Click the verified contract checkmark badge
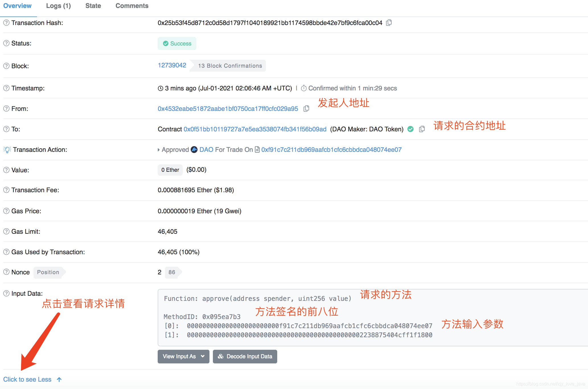 [410, 129]
